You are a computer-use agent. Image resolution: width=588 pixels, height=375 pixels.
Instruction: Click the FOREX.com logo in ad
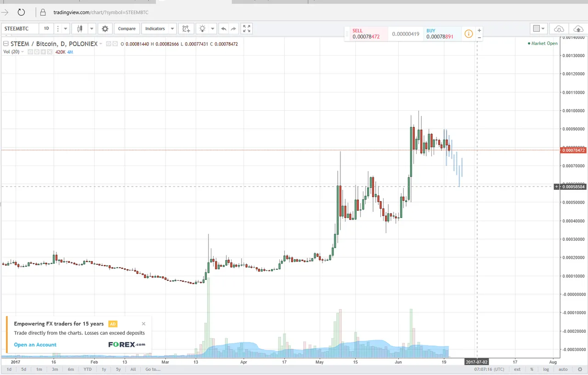pyautogui.click(x=127, y=344)
